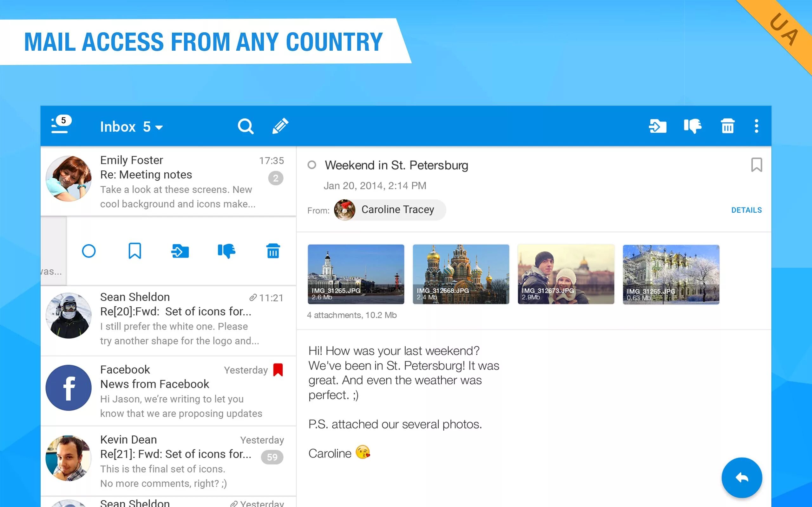The width and height of the screenshot is (812, 507).
Task: Delete open message with top trash icon
Action: (x=727, y=126)
